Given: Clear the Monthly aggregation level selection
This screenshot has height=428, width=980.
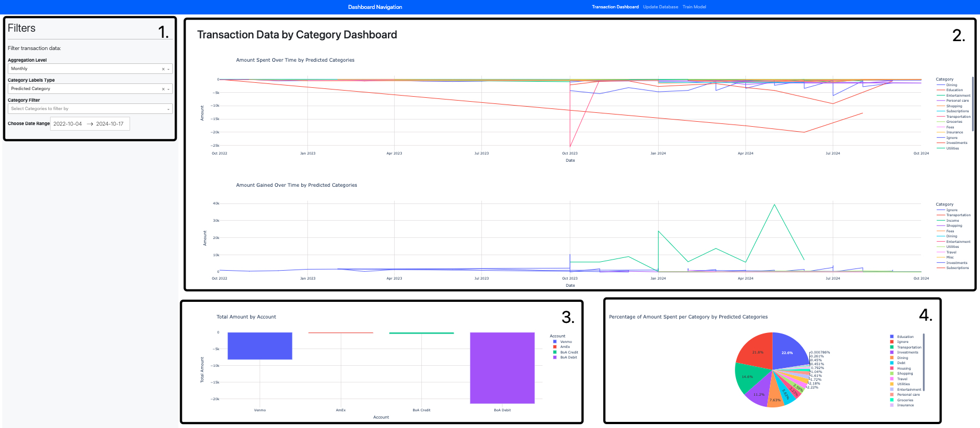Looking at the screenshot, I should 163,69.
